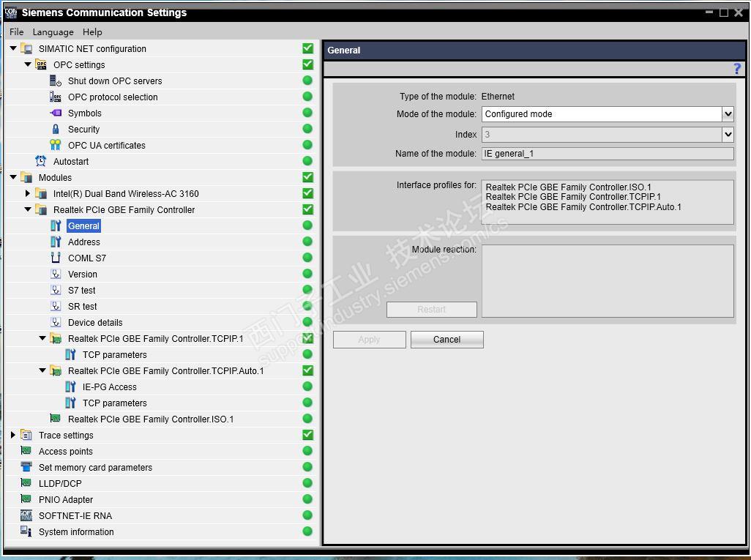The height and width of the screenshot is (560, 751).
Task: Click the Autostart alarm clock icon
Action: (41, 161)
